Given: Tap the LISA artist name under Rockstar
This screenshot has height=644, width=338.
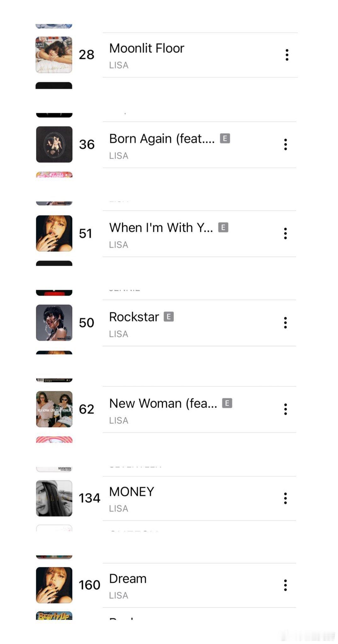Looking at the screenshot, I should click(x=119, y=334).
